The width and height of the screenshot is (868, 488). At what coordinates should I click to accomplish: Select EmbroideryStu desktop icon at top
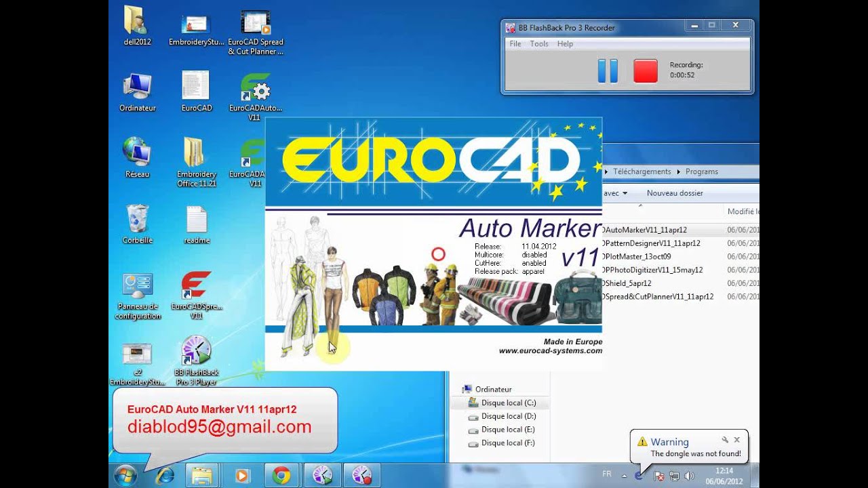click(196, 28)
